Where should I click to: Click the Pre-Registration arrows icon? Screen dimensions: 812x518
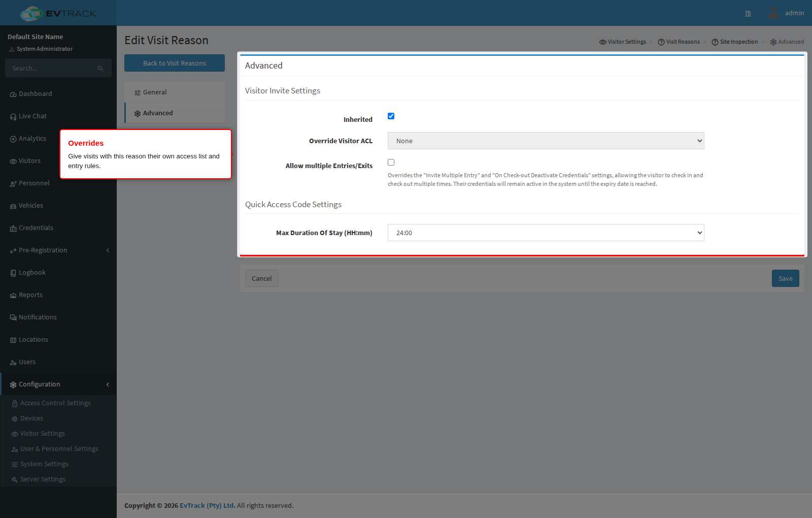(x=13, y=251)
